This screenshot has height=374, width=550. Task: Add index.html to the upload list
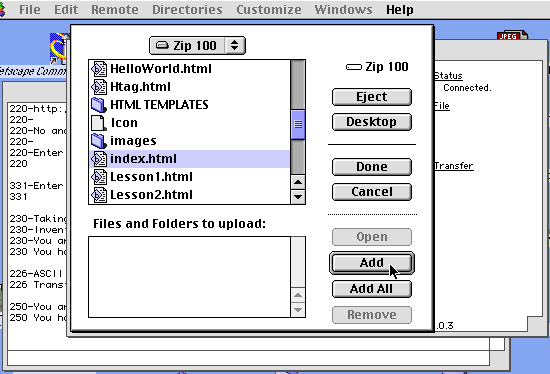pyautogui.click(x=372, y=263)
